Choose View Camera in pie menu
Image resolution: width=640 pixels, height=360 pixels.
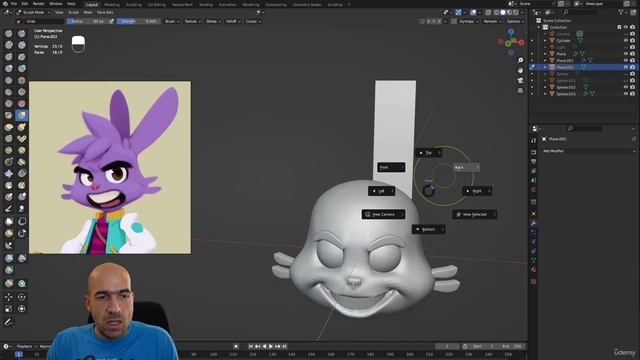point(383,214)
